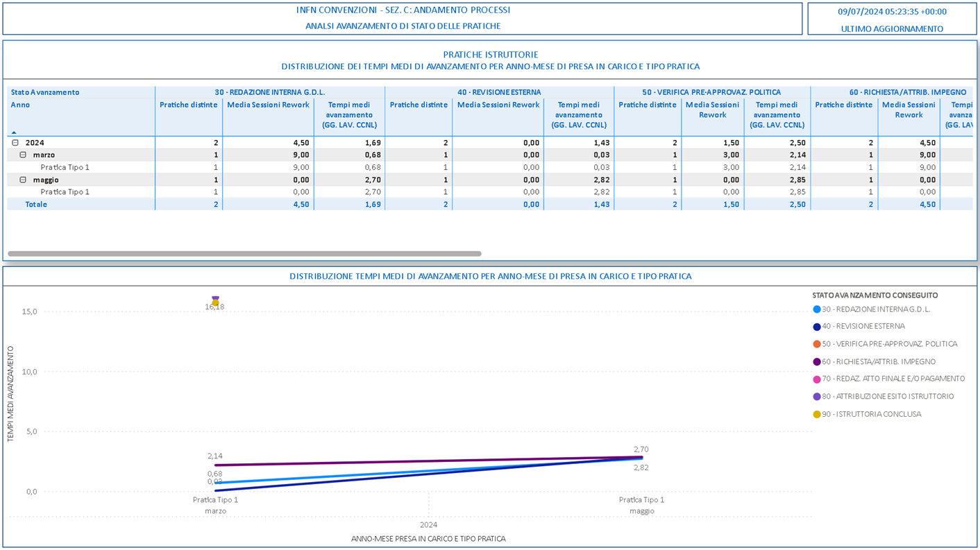Click the violet 80 - Attribuzione Esito legend dot

click(x=817, y=397)
